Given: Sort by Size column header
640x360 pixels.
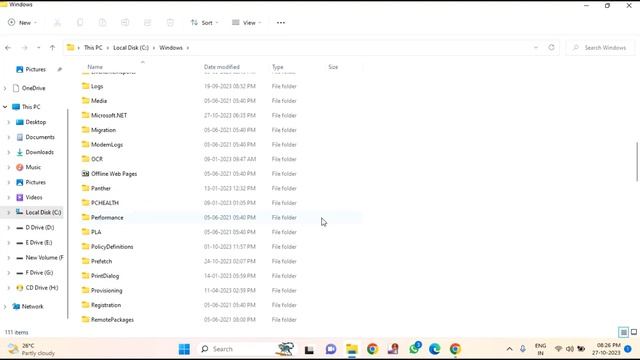Looking at the screenshot, I should pyautogui.click(x=333, y=67).
